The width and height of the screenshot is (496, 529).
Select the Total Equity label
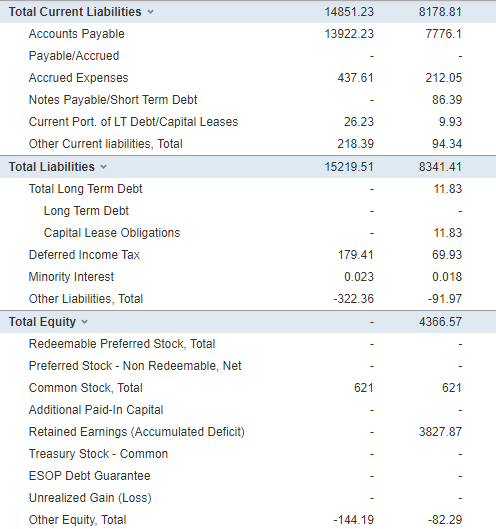42,322
